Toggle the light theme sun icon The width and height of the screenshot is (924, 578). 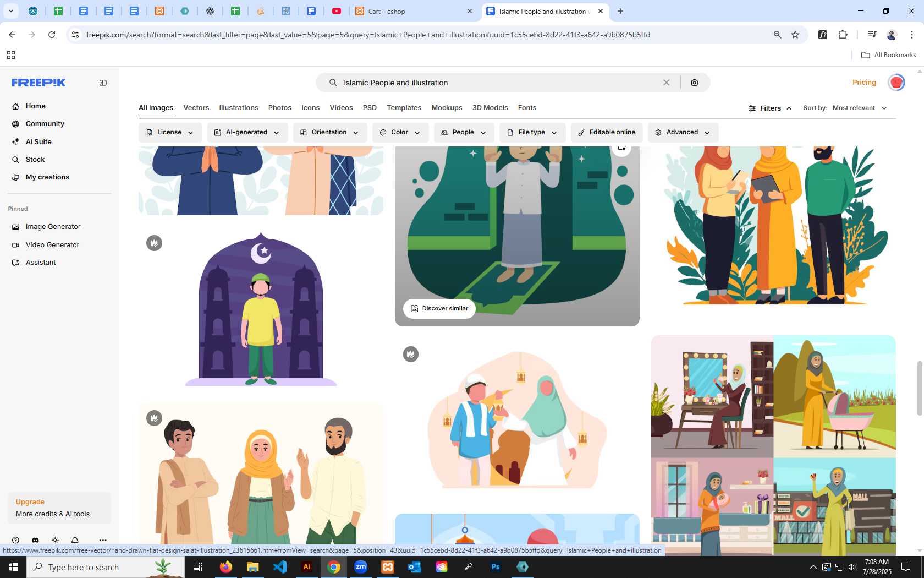point(55,540)
